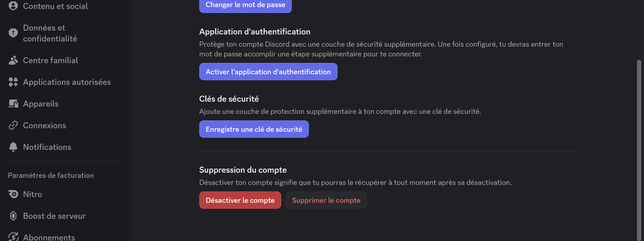Click the Données et confidentialité shield icon
This screenshot has width=644, height=241.
click(x=13, y=33)
